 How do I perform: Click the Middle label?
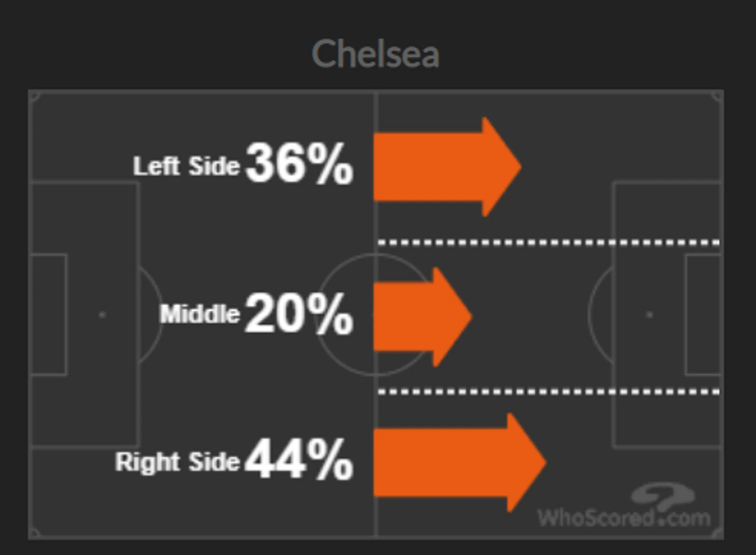pos(200,314)
